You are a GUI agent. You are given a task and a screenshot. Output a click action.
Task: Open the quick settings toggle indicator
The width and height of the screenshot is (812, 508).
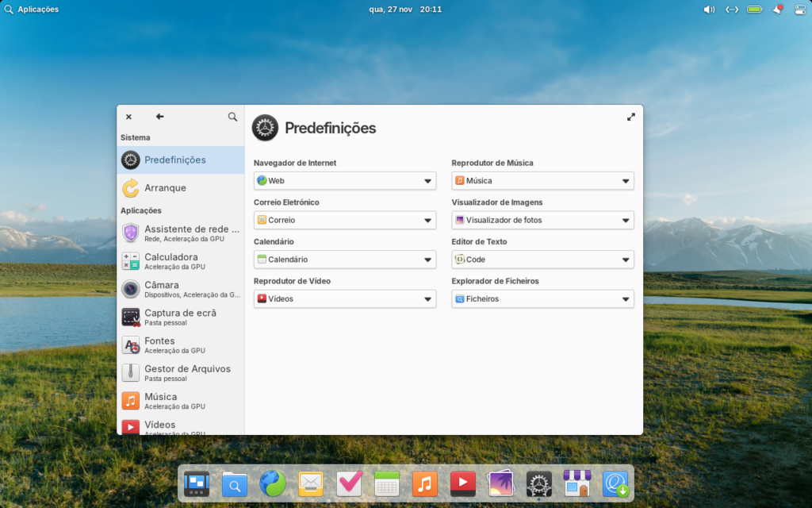coord(800,10)
